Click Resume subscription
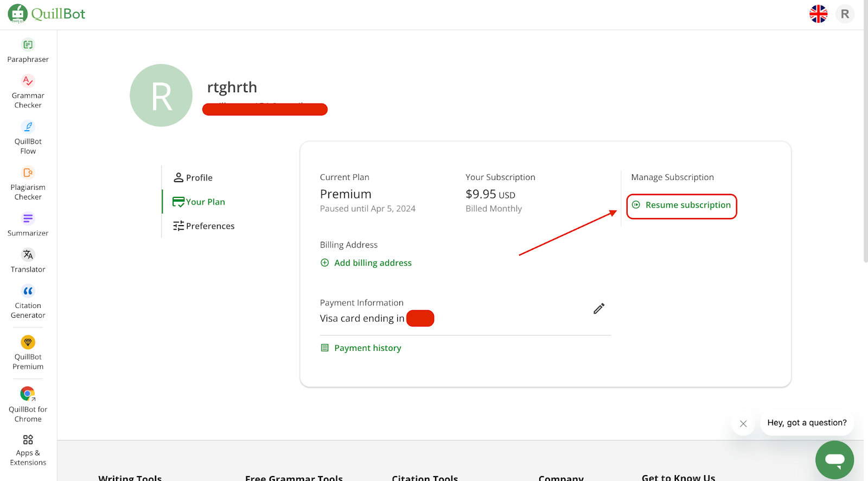The height and width of the screenshot is (481, 868). 681,206
